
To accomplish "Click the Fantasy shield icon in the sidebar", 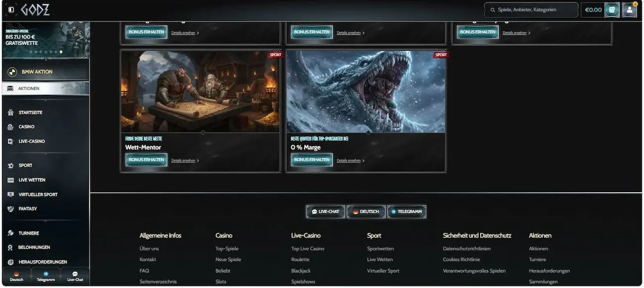I will [10, 209].
